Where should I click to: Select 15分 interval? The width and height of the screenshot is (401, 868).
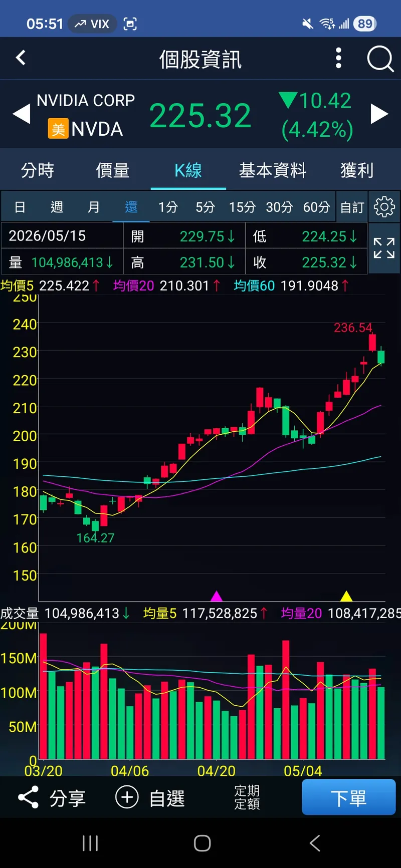(x=242, y=207)
